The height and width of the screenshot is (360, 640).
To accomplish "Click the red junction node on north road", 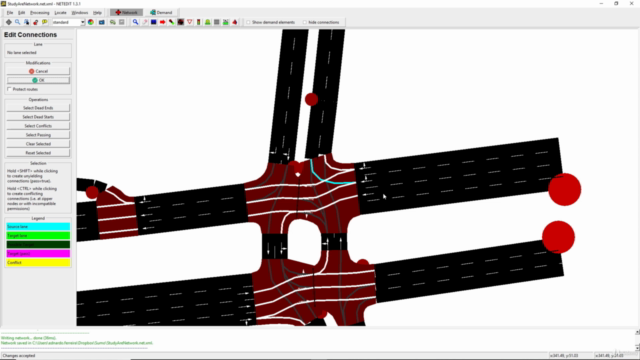I will click(x=311, y=99).
